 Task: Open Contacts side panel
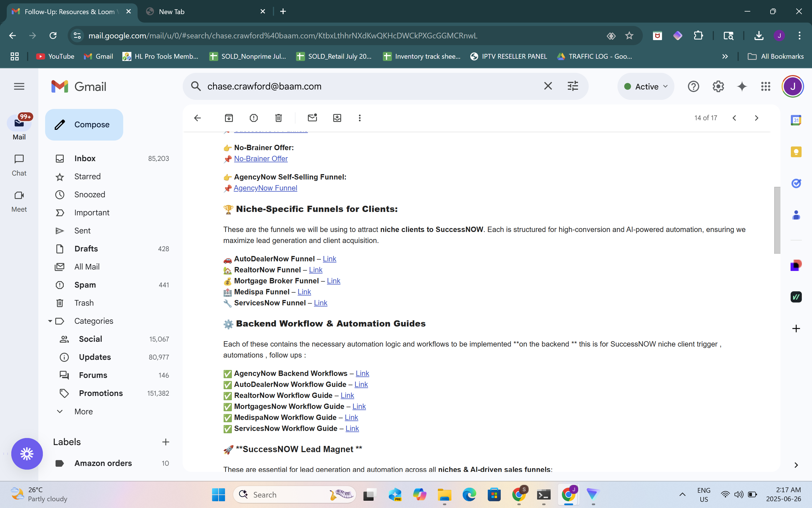796,215
